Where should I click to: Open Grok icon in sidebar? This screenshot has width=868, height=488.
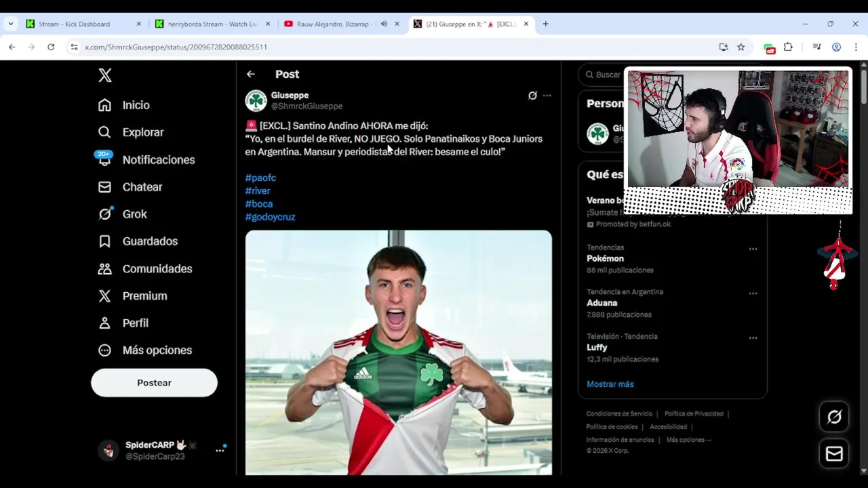pos(104,214)
